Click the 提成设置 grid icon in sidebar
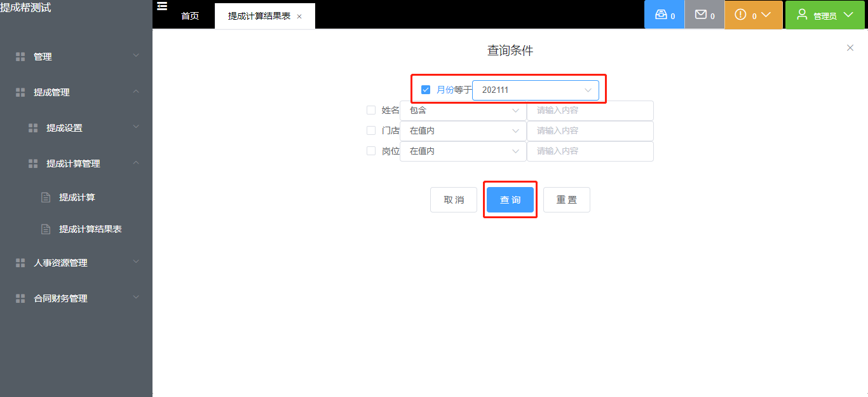 [32, 127]
